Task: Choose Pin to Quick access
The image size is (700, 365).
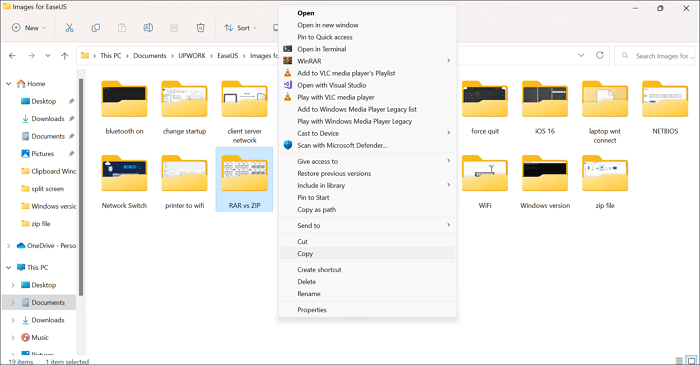Action: [x=367, y=37]
